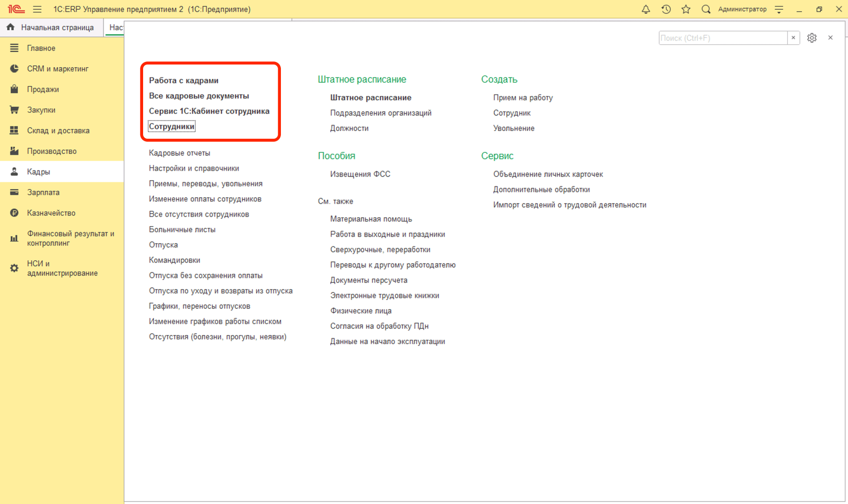Open history clock icon
This screenshot has height=504, width=848.
tap(666, 9)
